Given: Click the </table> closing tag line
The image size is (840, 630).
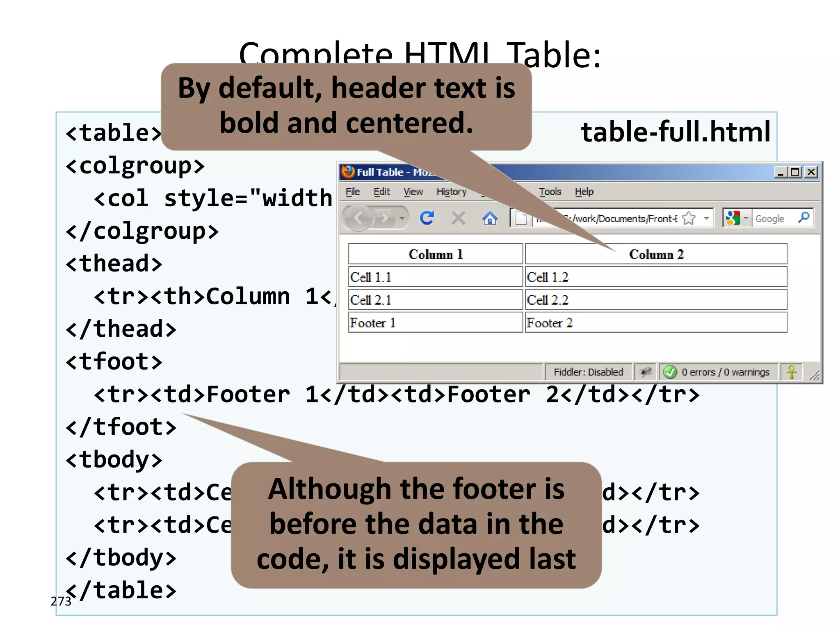Looking at the screenshot, I should [x=121, y=590].
